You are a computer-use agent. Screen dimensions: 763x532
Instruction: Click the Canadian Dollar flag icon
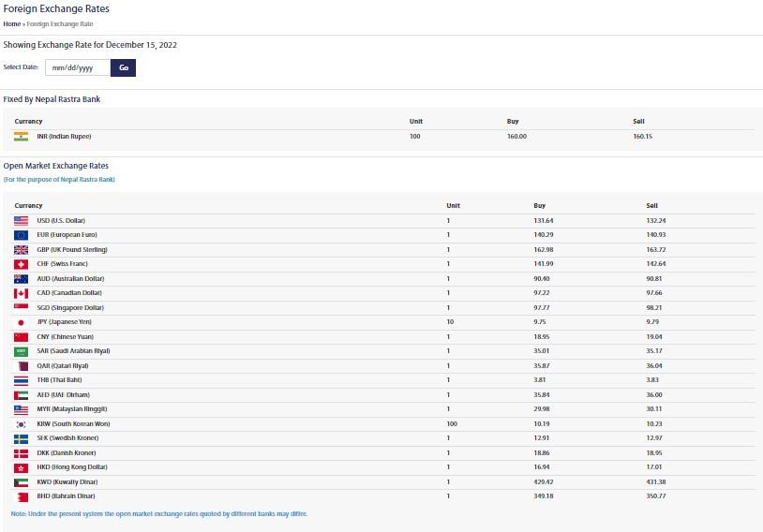coord(21,293)
